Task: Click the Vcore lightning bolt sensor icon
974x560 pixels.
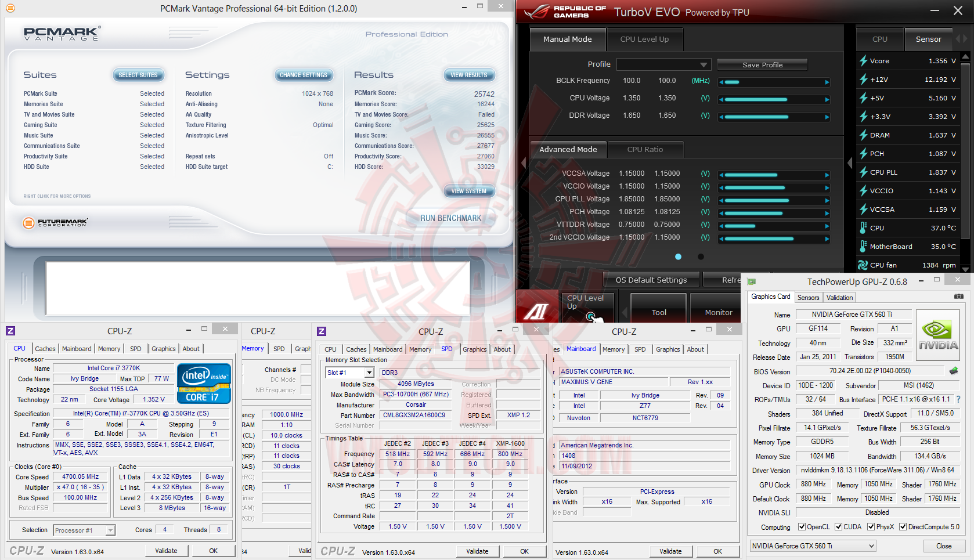Action: [x=863, y=61]
